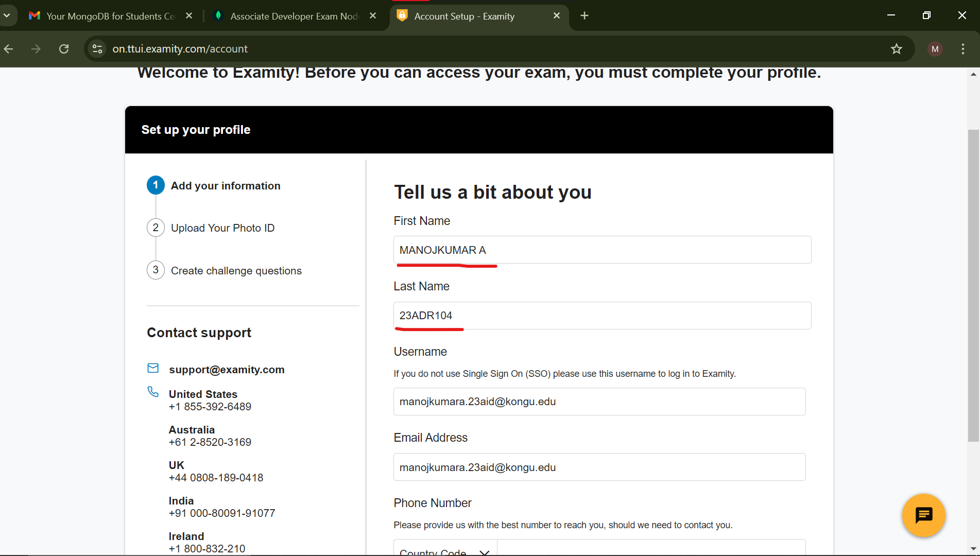Image resolution: width=980 pixels, height=556 pixels.
Task: Open the tab search dropdown arrow
Action: pyautogui.click(x=7, y=16)
